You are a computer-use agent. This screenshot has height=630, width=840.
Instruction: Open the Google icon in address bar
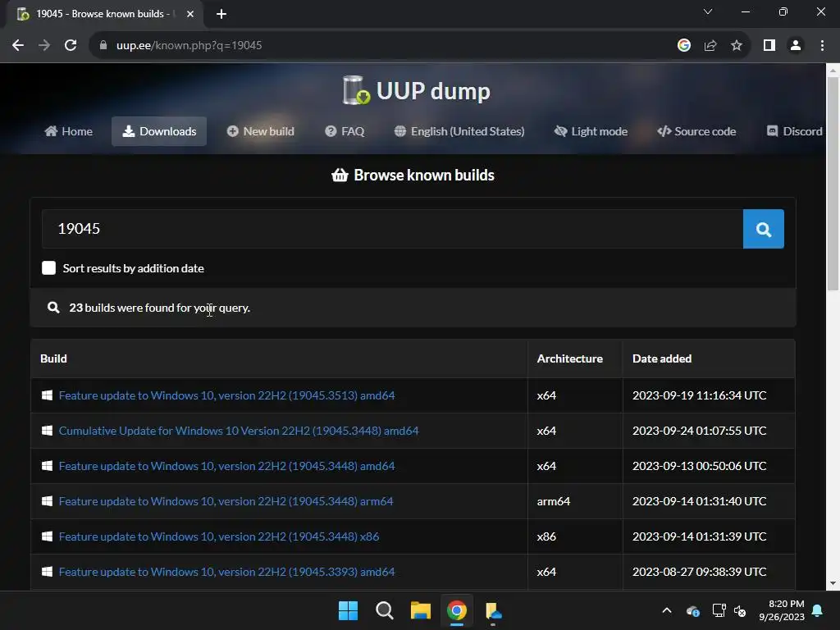click(683, 46)
